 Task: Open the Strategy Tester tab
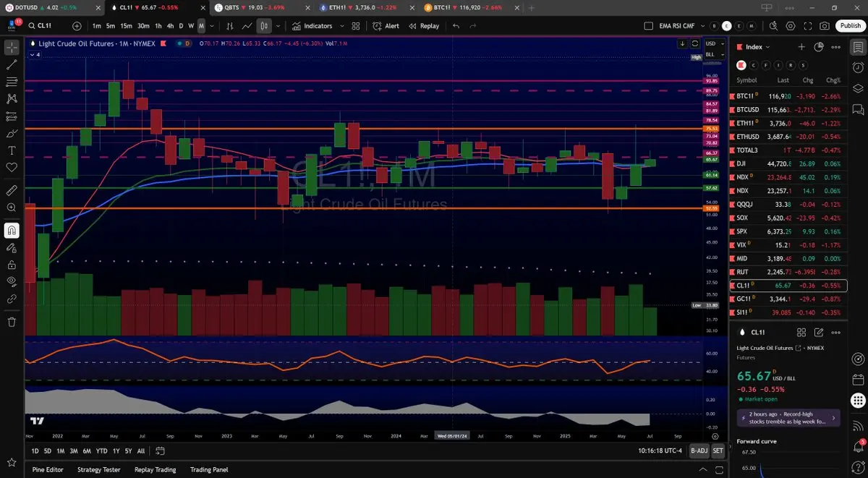99,469
